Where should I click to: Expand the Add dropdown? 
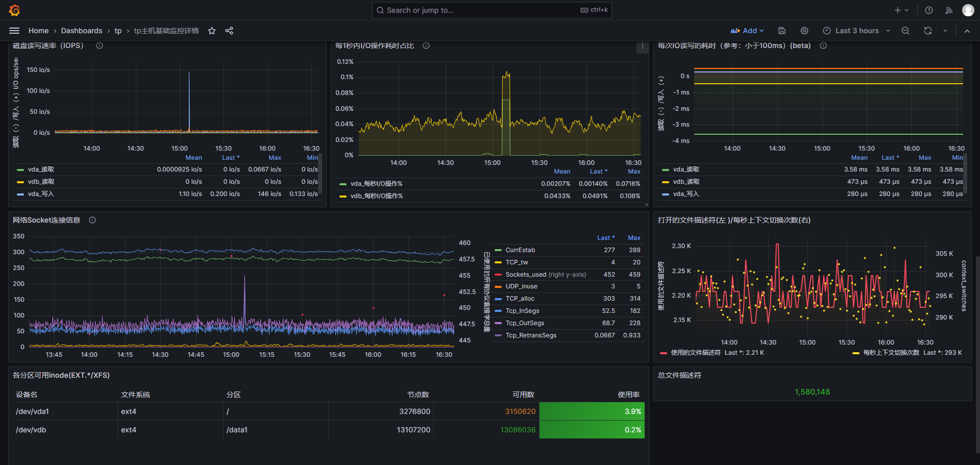click(x=747, y=31)
